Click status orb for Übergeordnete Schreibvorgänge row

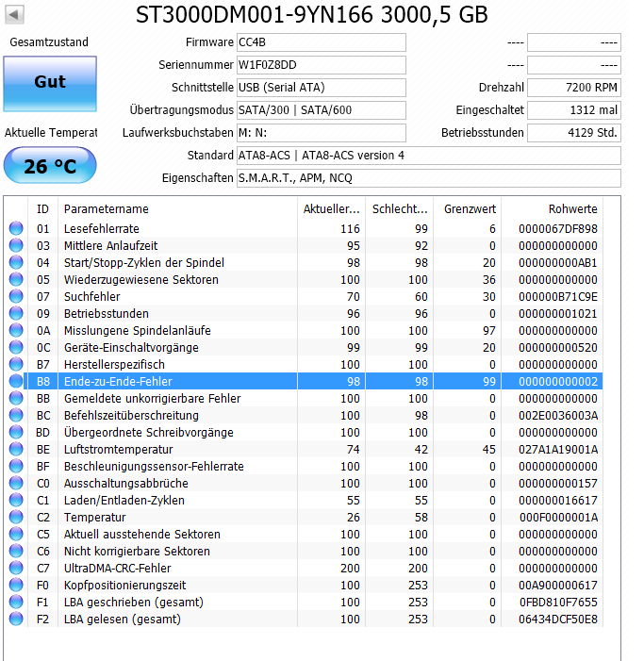(x=16, y=432)
